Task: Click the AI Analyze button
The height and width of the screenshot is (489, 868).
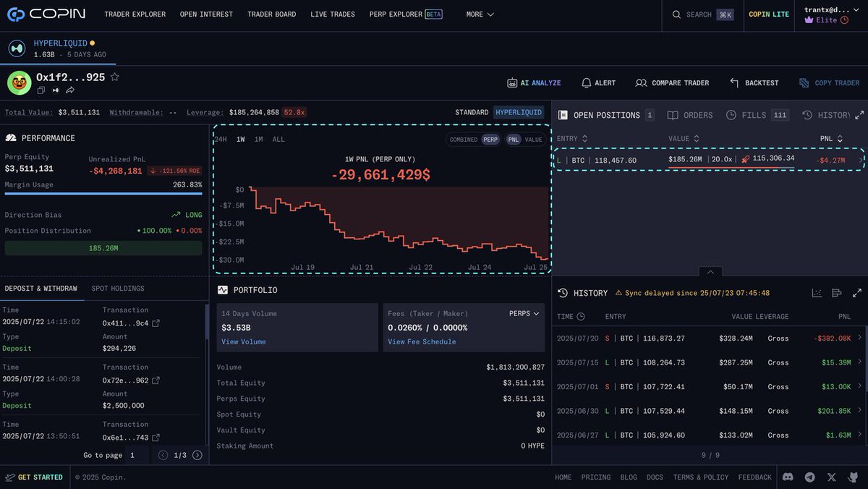Action: (535, 83)
